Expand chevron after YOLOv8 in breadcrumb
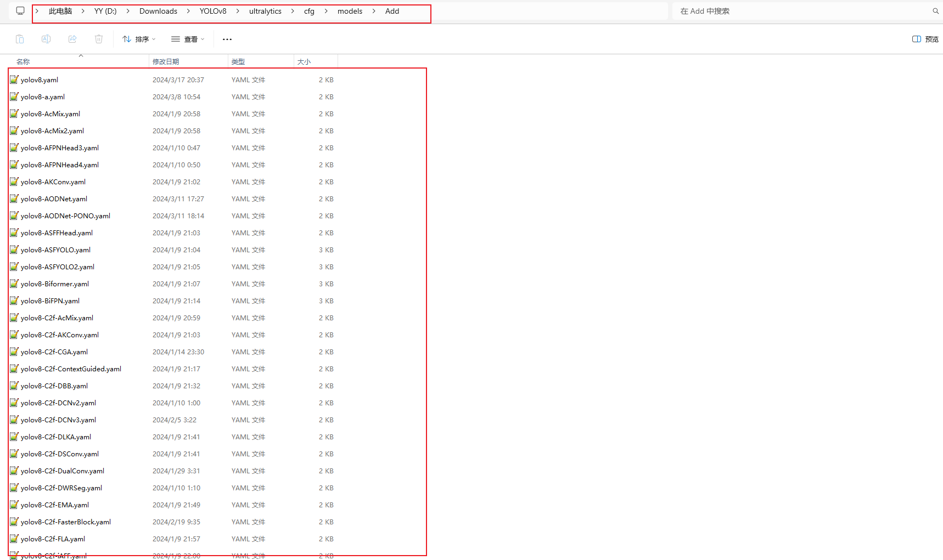943x560 pixels. pyautogui.click(x=238, y=11)
